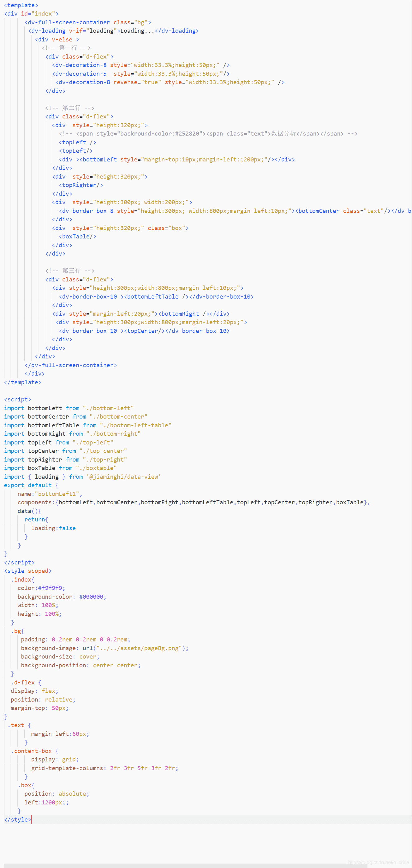
Task: Click import boxTable from "./boxtable"
Action: [x=60, y=468]
